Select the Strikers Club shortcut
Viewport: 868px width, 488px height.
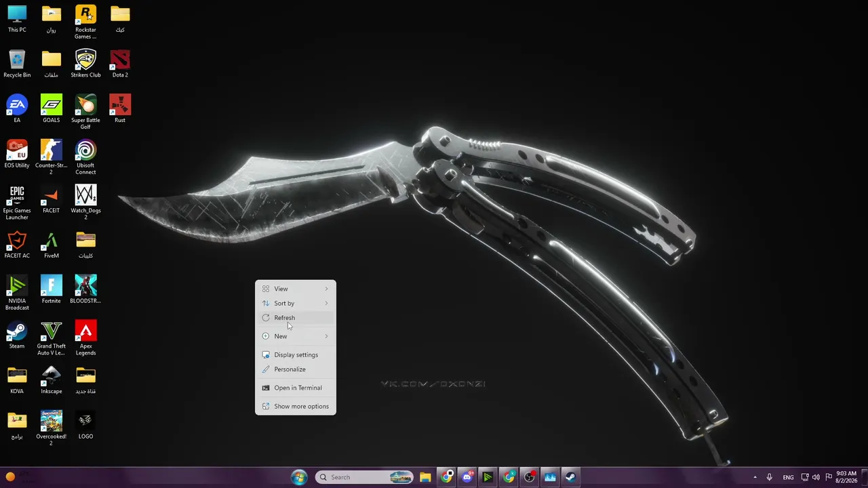coord(85,64)
